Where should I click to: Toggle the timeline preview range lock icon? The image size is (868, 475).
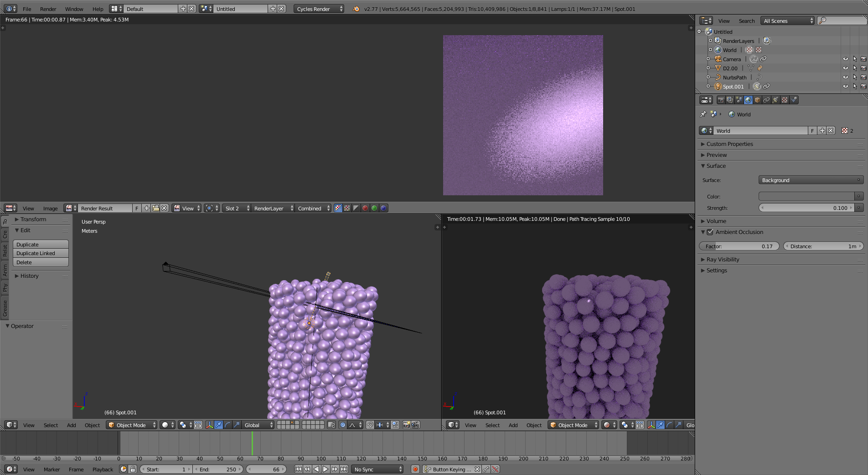point(133,469)
